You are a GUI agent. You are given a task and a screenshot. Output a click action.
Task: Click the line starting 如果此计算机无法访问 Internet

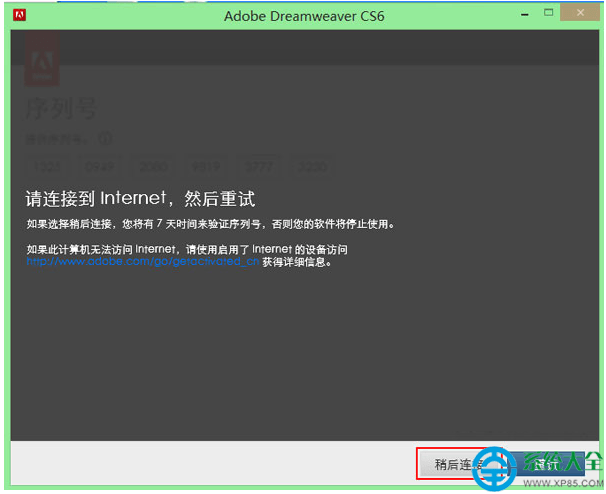(x=187, y=249)
